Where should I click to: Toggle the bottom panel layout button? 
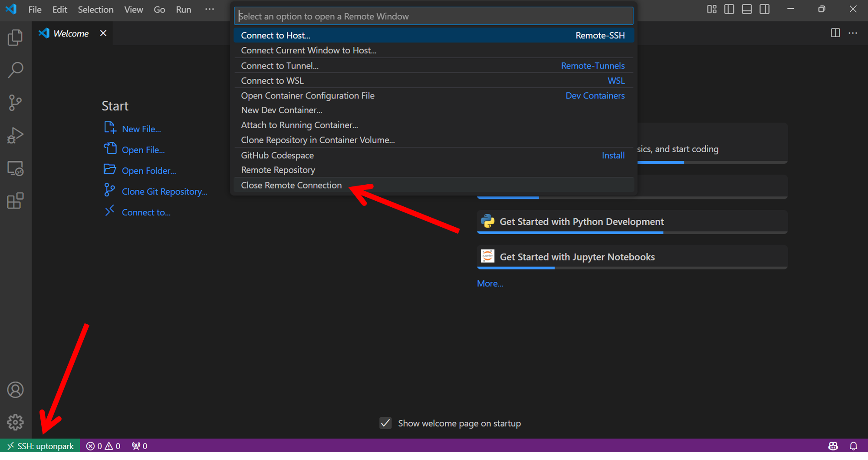[x=746, y=9]
